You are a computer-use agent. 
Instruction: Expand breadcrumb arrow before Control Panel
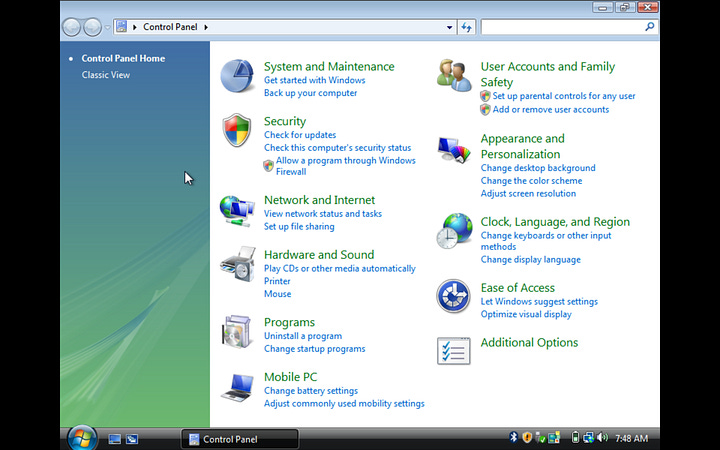click(x=135, y=27)
